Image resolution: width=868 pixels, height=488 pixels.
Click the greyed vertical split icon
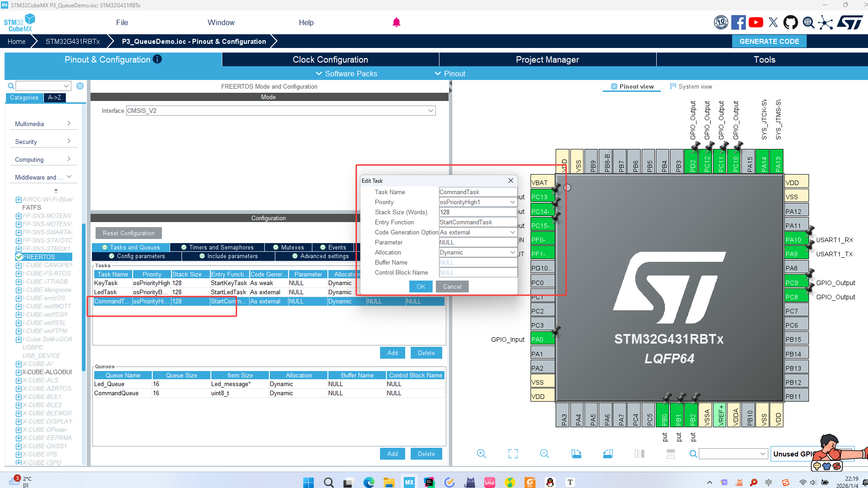tap(671, 454)
